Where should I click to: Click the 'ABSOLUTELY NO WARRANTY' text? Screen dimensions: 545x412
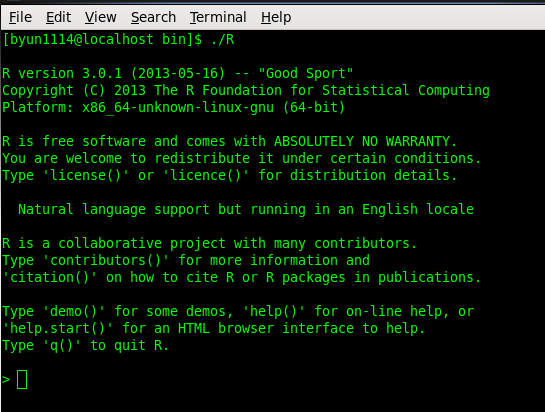tap(362, 142)
